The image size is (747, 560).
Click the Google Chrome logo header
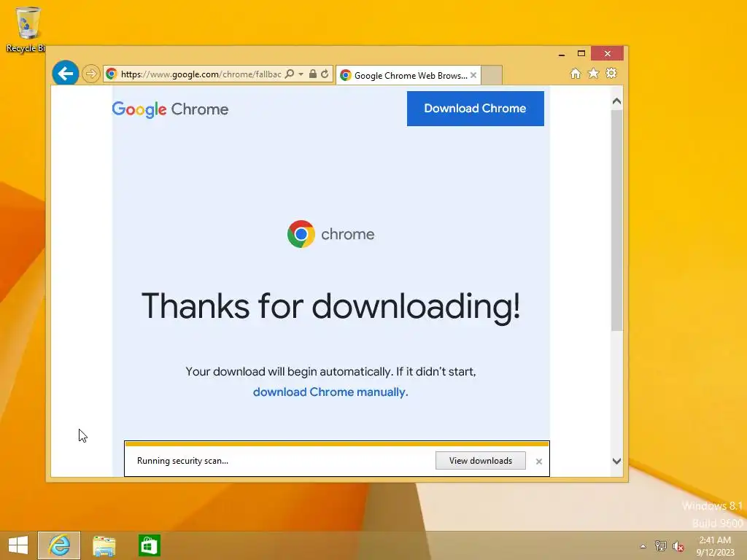pos(170,109)
